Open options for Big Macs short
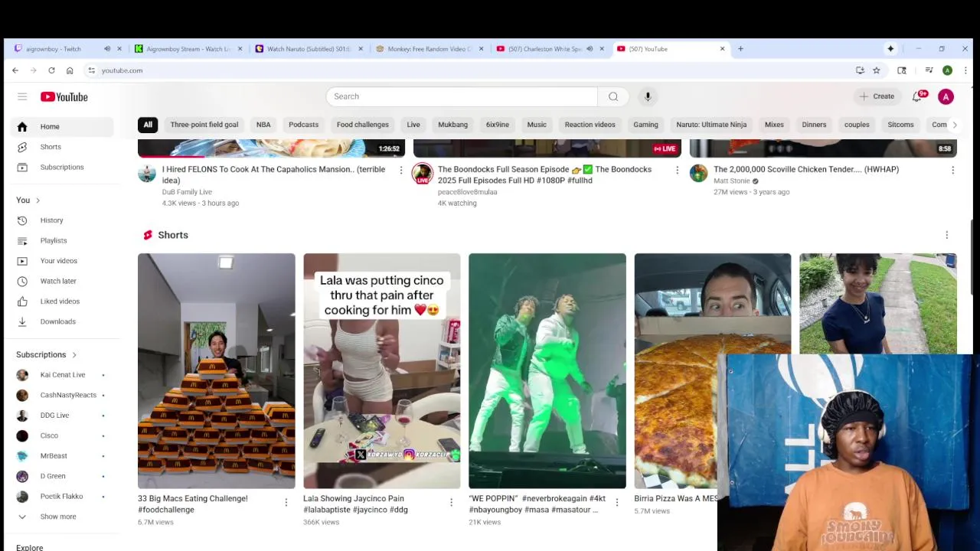 coord(286,503)
